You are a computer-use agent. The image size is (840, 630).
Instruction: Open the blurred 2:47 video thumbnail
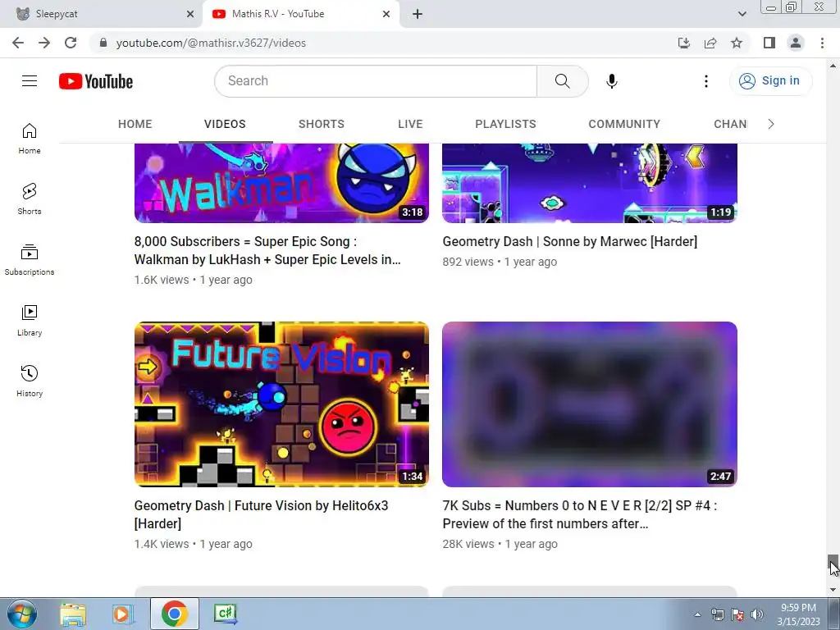[x=590, y=404]
